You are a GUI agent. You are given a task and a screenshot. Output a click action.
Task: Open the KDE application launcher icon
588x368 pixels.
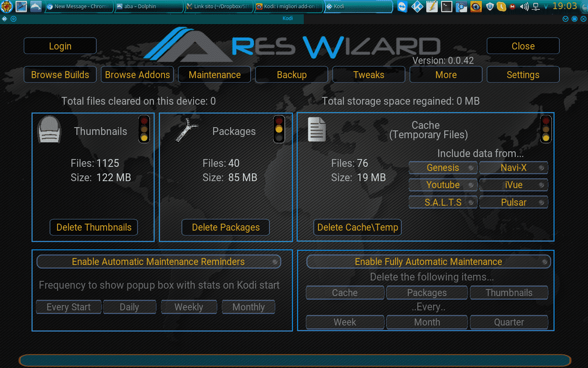(7, 7)
